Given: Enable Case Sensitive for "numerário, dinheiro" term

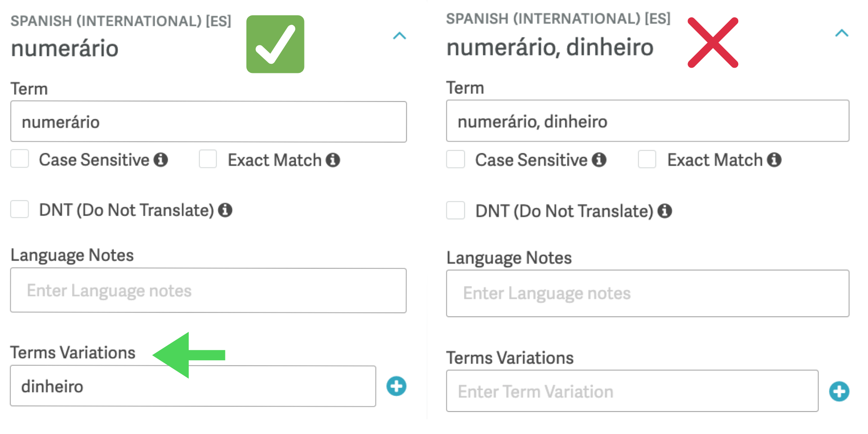Looking at the screenshot, I should tap(456, 159).
